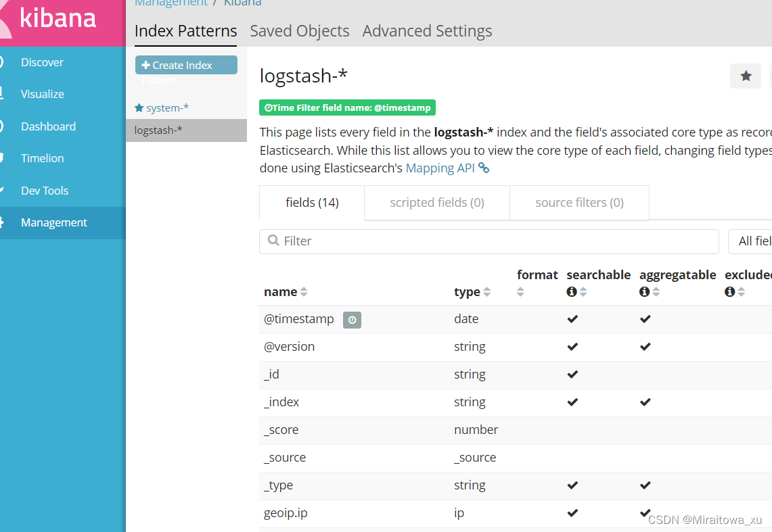Click the _id field row name
The width and height of the screenshot is (772, 532).
271,374
